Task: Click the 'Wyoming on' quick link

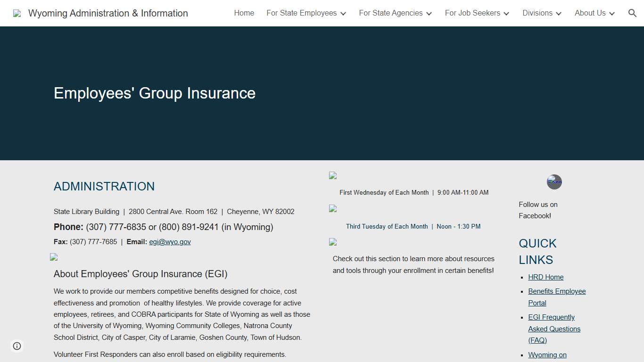Action: coord(547,354)
